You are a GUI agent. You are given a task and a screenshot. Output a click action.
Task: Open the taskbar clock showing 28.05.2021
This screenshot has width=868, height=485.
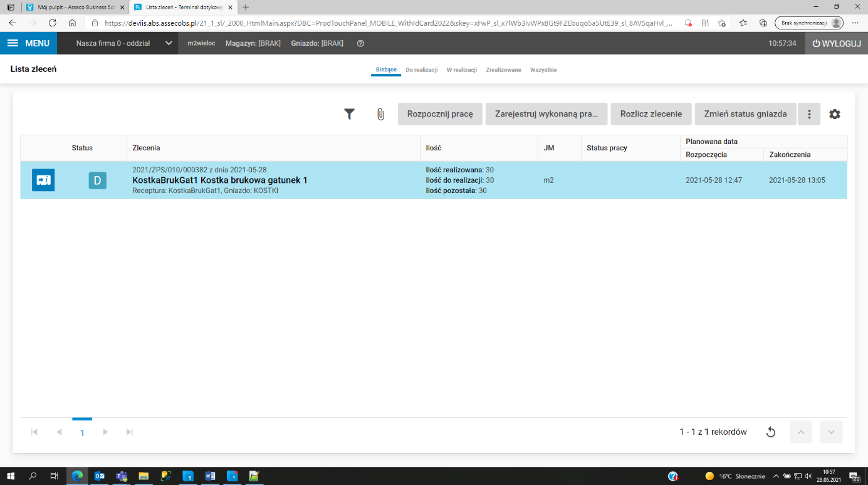tap(829, 476)
